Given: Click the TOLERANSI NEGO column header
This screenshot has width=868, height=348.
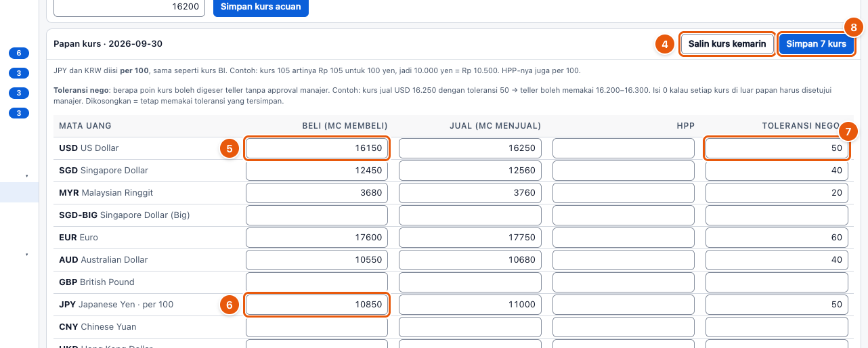Looking at the screenshot, I should [x=801, y=126].
